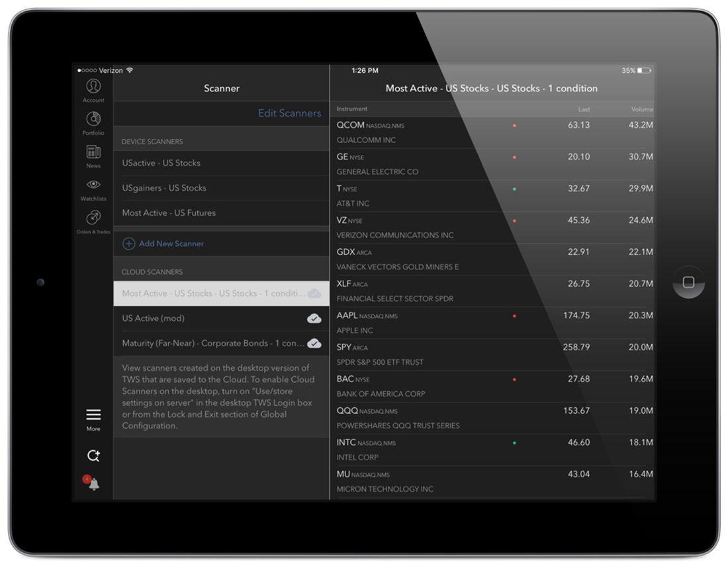Open the Maturity (Far-Near) Corporate Bonds scanner
The image size is (728, 574).
click(x=221, y=344)
